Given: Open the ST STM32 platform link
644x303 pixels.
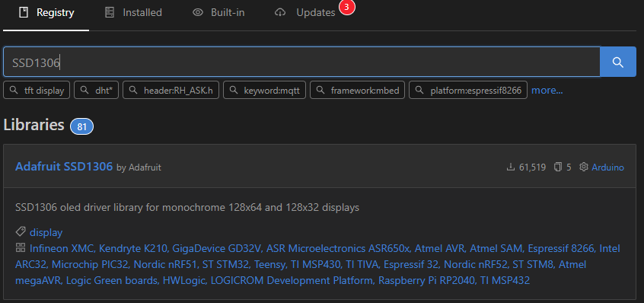Looking at the screenshot, I should [225, 264].
